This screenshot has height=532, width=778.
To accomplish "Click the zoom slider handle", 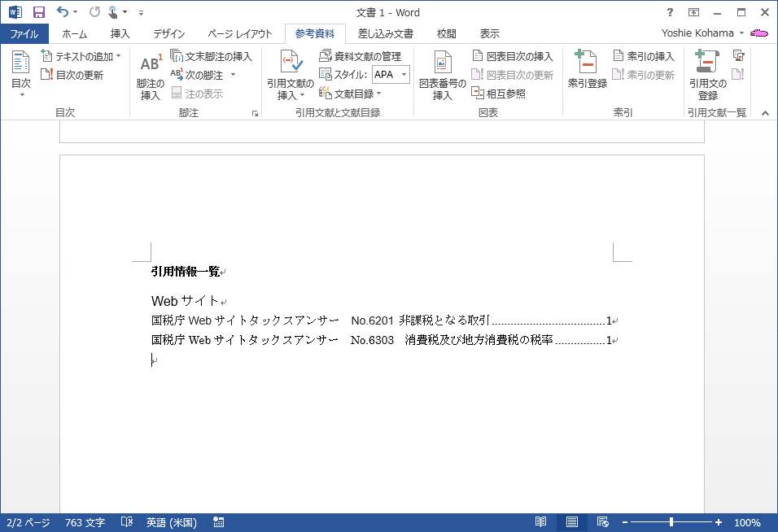I will tap(671, 522).
